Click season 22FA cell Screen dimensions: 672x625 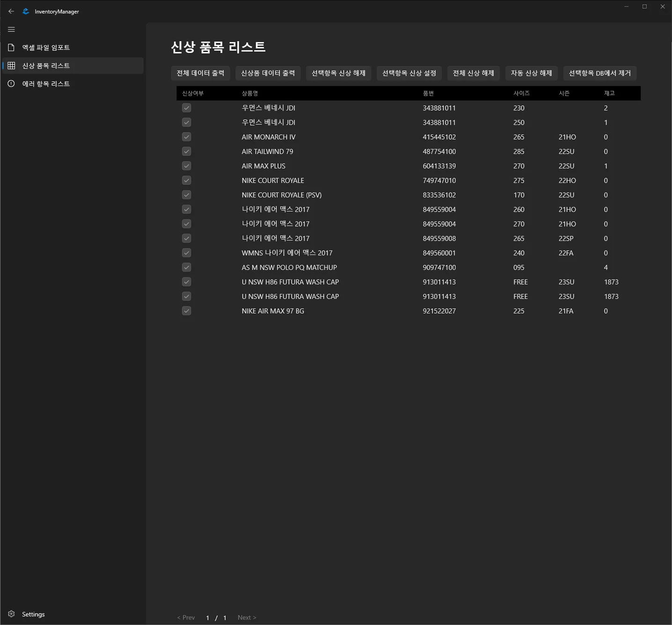(566, 253)
